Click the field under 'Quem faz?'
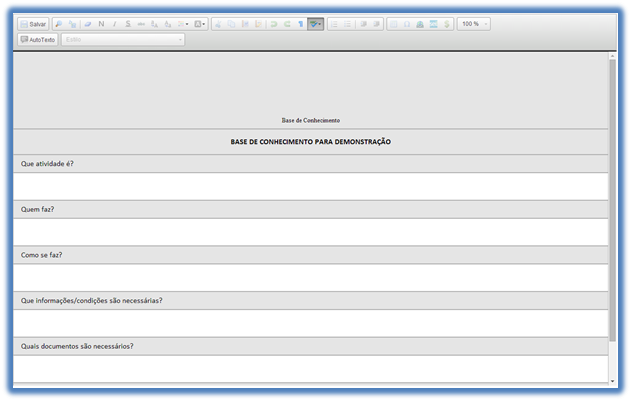The width and height of the screenshot is (631, 401). (x=310, y=232)
